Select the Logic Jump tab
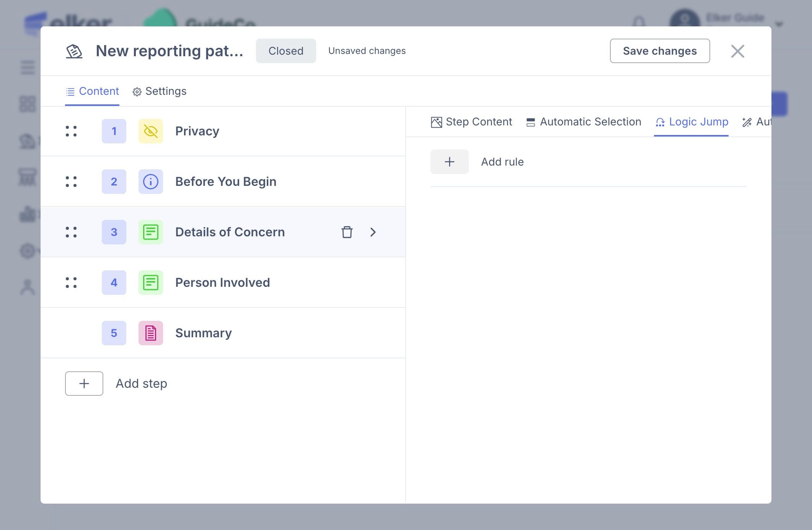Screen dimensions: 812x530 (x=691, y=122)
